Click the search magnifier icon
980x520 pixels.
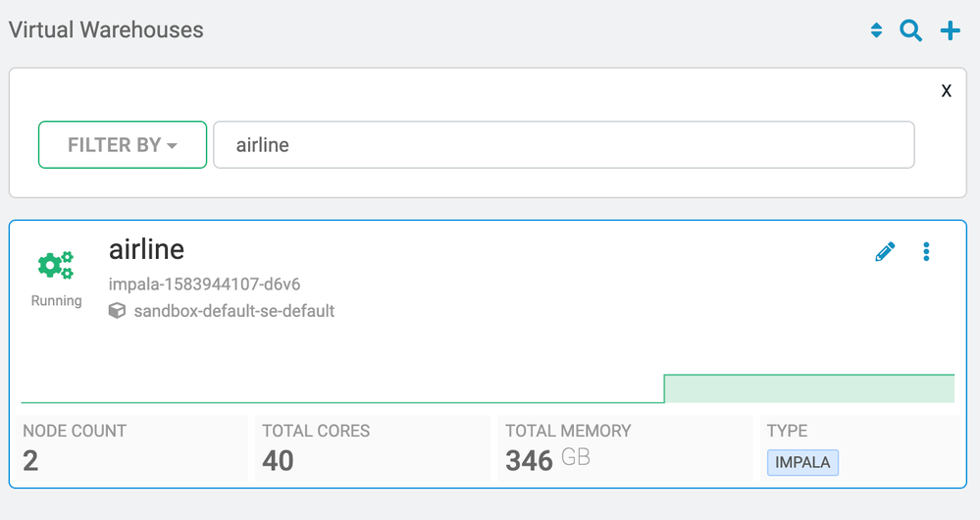tap(910, 31)
